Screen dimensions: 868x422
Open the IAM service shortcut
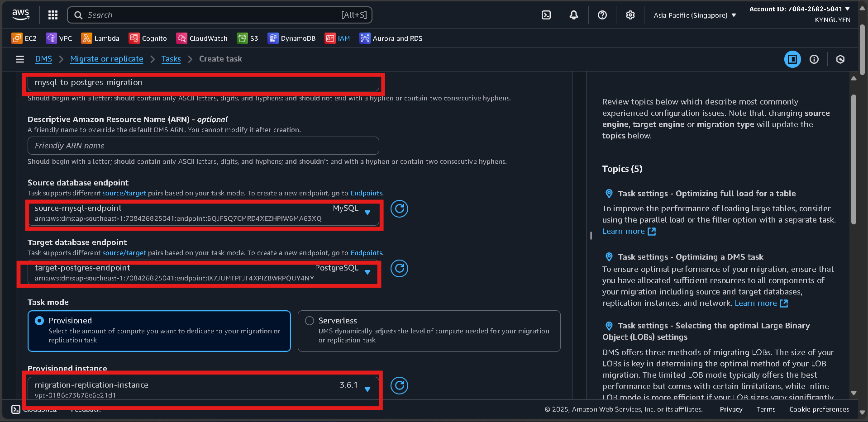[337, 38]
